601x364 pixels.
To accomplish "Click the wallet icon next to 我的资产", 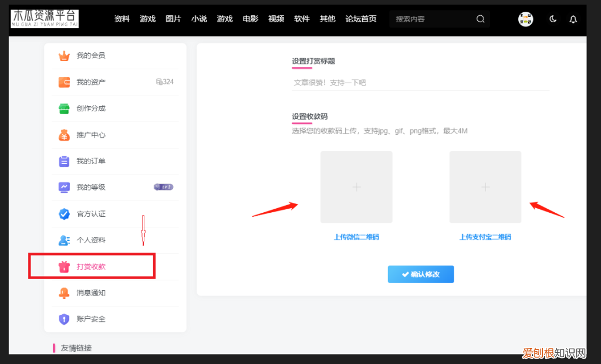I will [63, 82].
